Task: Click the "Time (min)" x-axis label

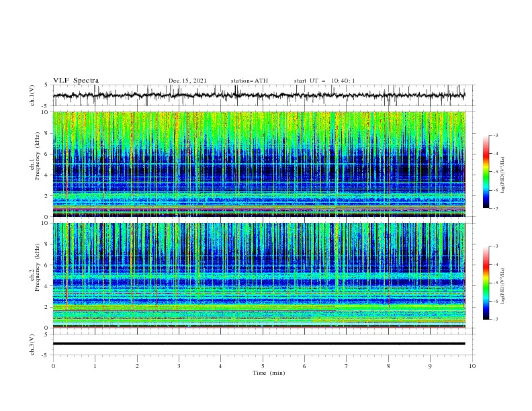Action: point(269,373)
